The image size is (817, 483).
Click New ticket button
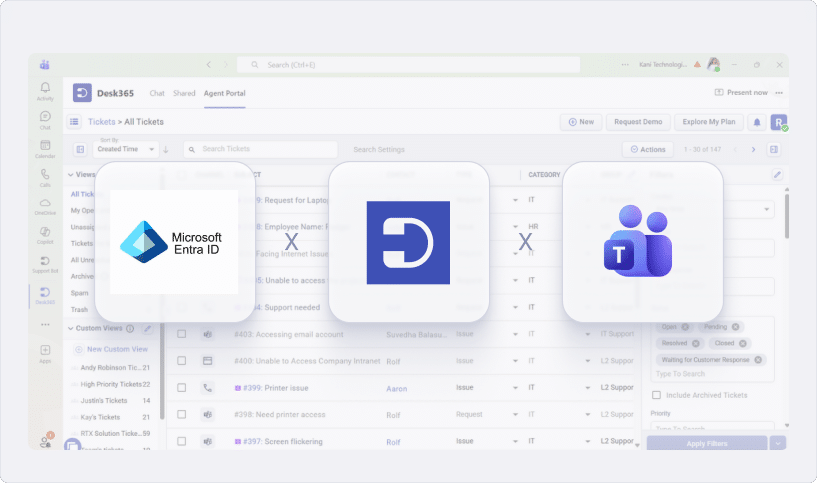click(581, 122)
